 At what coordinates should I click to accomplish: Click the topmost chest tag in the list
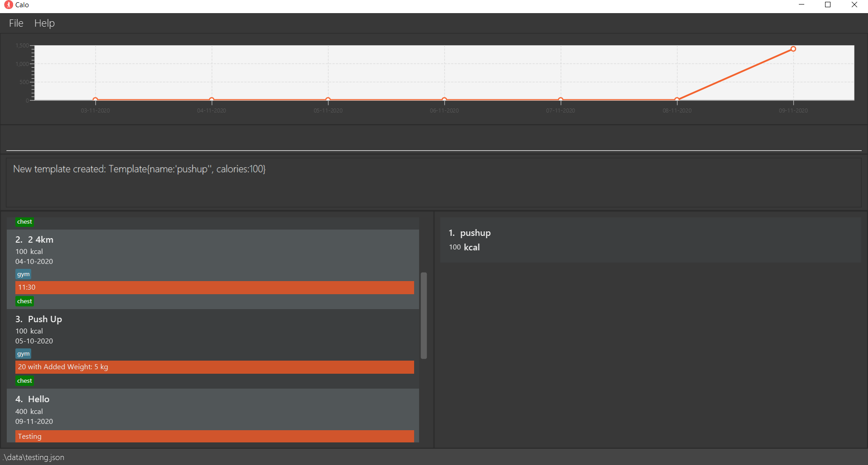[x=25, y=222]
